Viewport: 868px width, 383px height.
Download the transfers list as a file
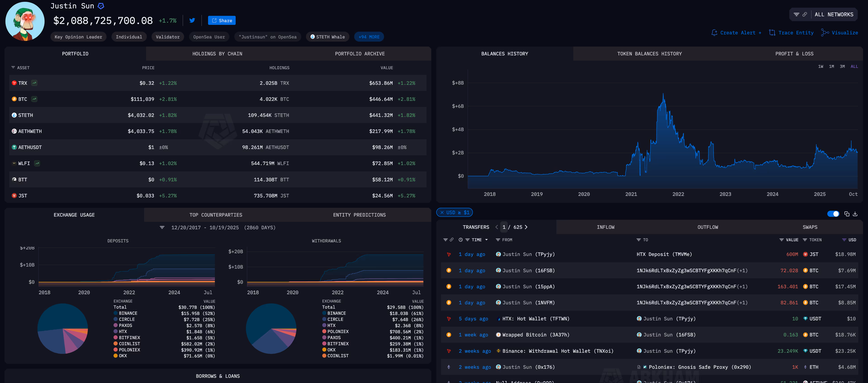(855, 214)
